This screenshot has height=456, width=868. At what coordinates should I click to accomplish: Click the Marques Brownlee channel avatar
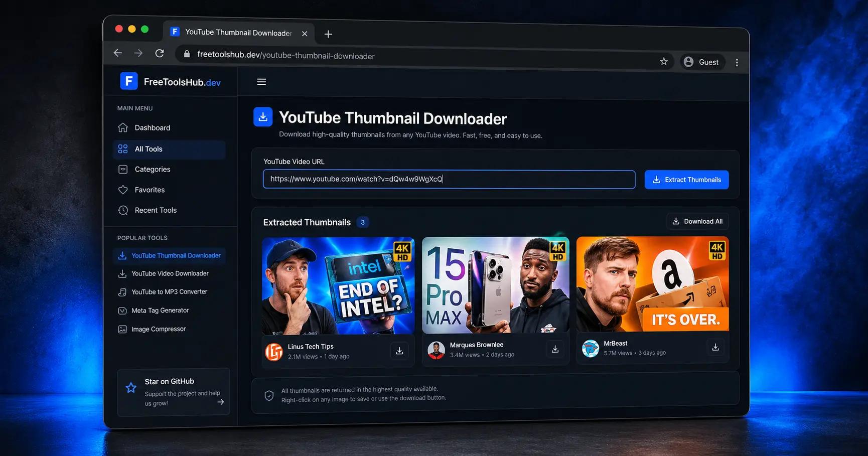coord(436,350)
